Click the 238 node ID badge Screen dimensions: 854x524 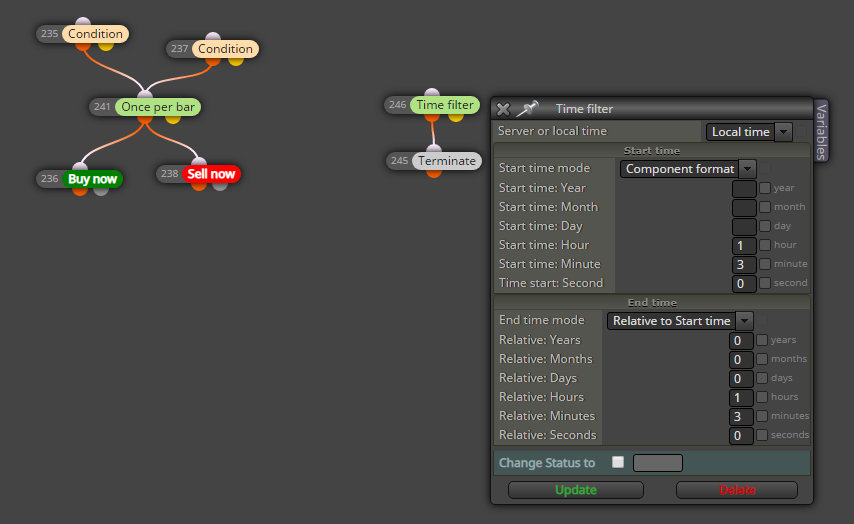(169, 174)
